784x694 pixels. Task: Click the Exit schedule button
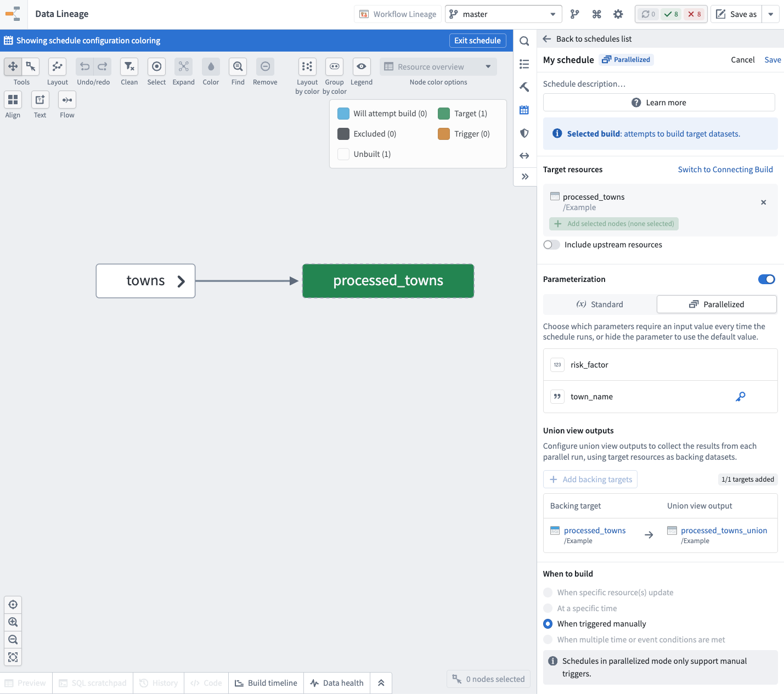(x=477, y=41)
